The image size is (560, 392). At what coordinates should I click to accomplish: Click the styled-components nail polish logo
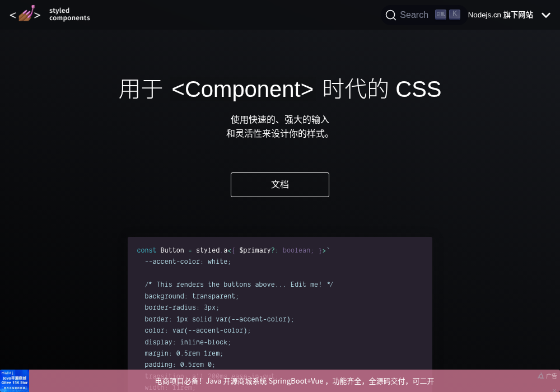click(x=25, y=14)
